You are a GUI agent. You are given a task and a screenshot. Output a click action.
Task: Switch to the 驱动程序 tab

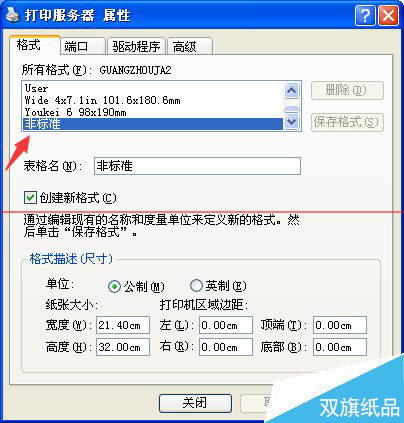click(x=136, y=46)
